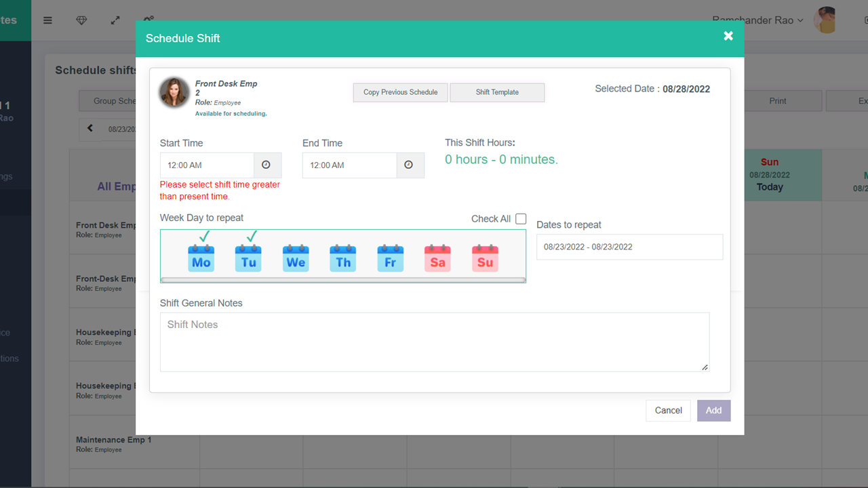
Task: Click the fullscreen expand arrows icon
Action: (x=115, y=20)
